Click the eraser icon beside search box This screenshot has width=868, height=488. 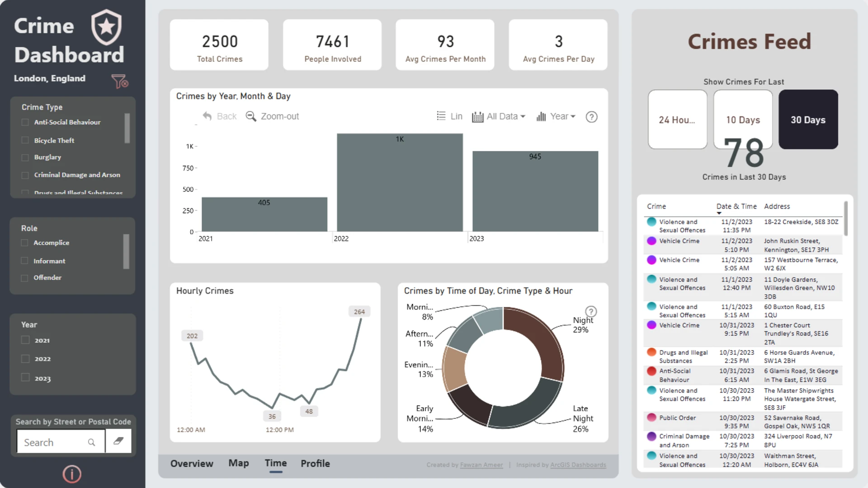tap(118, 441)
